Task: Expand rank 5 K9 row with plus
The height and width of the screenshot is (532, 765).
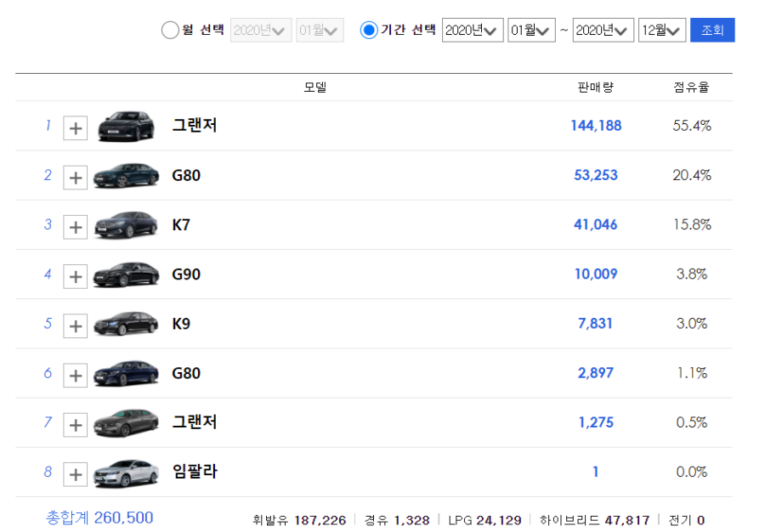Action: coord(75,325)
